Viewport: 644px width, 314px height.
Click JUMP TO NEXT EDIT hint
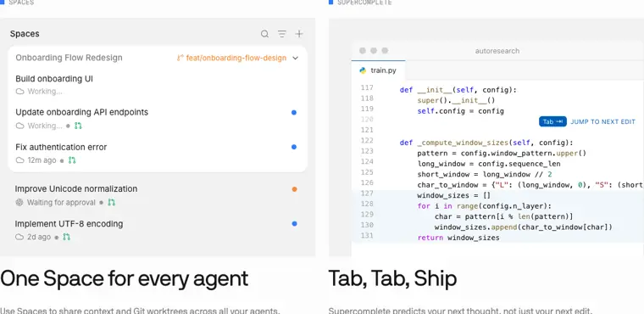click(x=602, y=122)
